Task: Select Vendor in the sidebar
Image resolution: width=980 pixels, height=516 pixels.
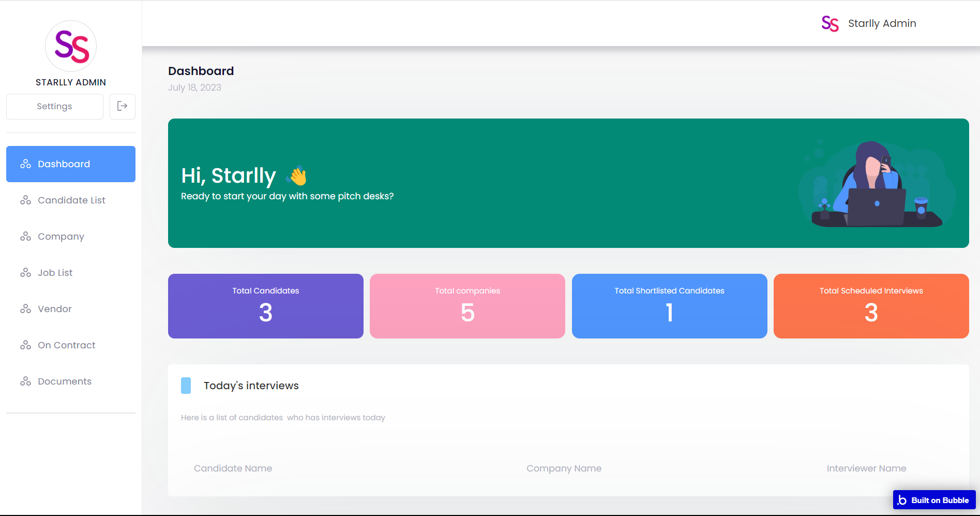Action: click(x=71, y=309)
